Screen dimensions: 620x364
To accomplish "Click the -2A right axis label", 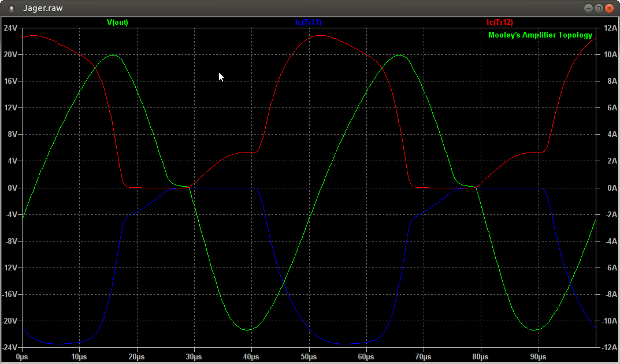I will [611, 214].
